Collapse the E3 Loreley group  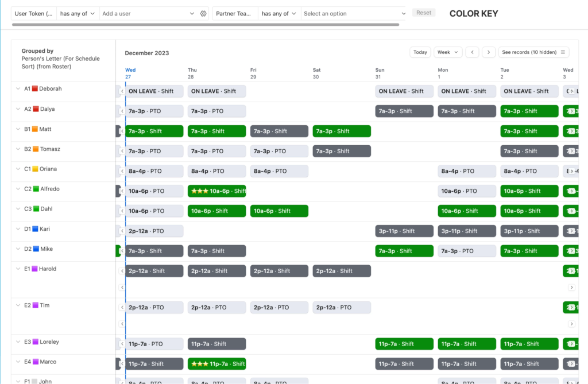point(18,342)
